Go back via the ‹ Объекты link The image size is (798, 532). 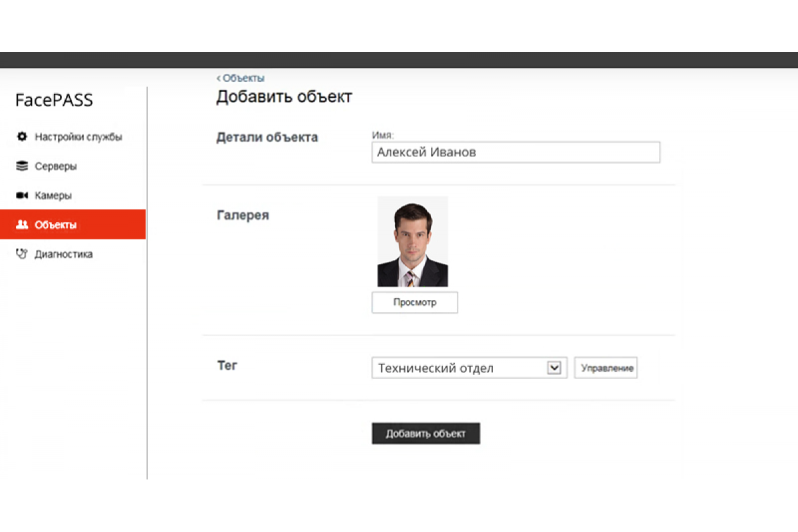pos(241,78)
